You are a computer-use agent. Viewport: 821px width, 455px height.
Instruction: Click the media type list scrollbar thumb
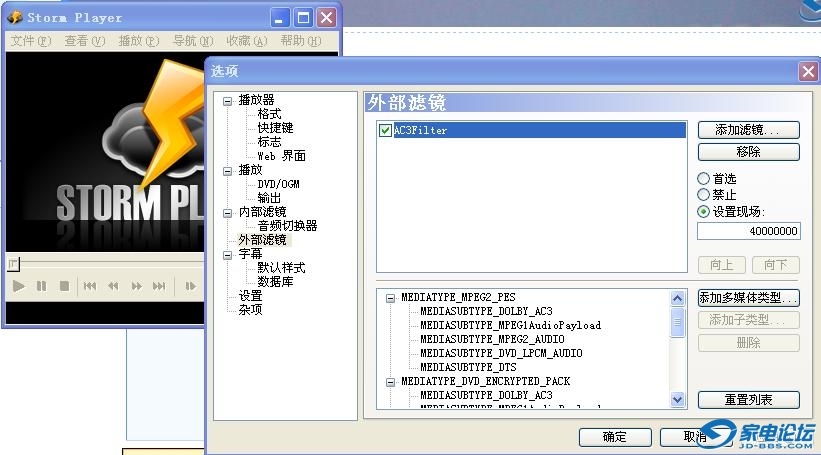[x=677, y=322]
